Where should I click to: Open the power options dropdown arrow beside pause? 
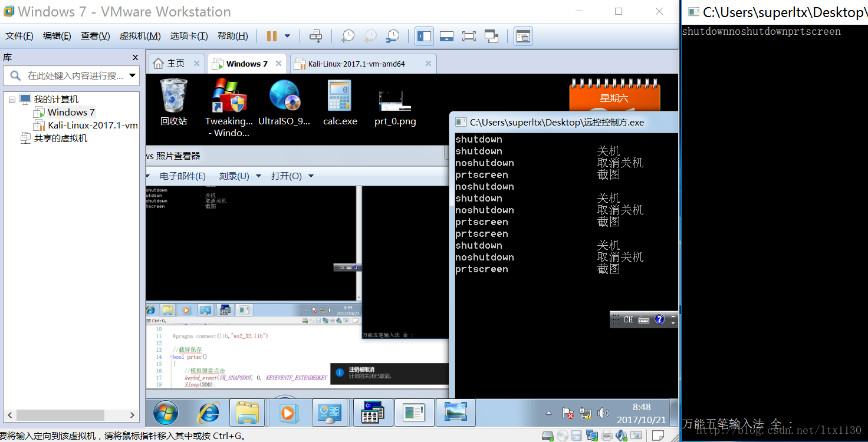[287, 36]
